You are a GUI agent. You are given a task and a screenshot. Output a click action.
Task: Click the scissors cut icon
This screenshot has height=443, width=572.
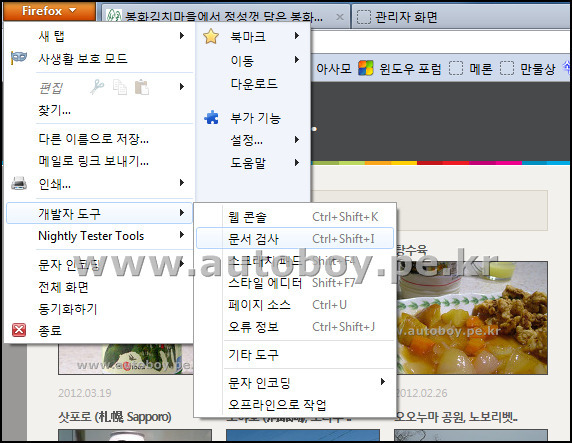tap(97, 87)
